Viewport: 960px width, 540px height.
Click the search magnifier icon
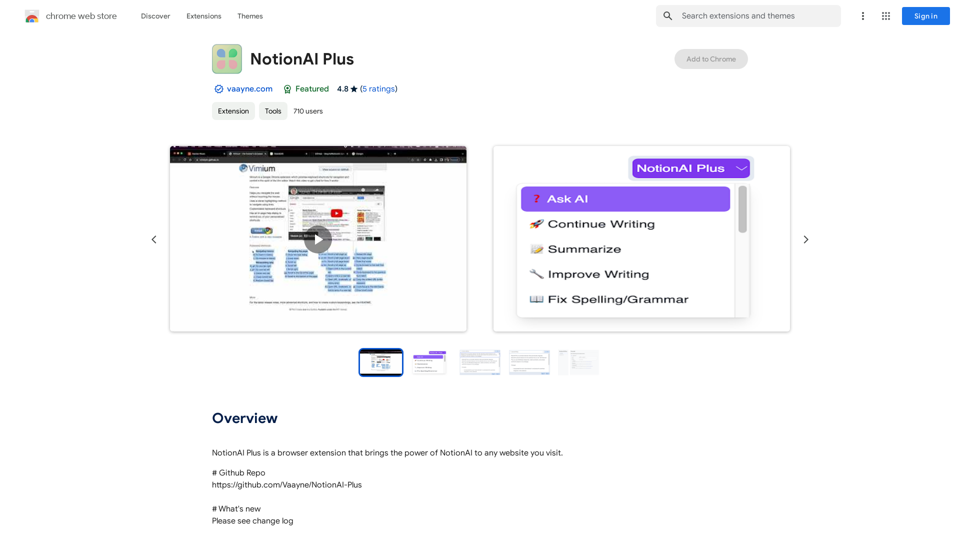coord(667,16)
